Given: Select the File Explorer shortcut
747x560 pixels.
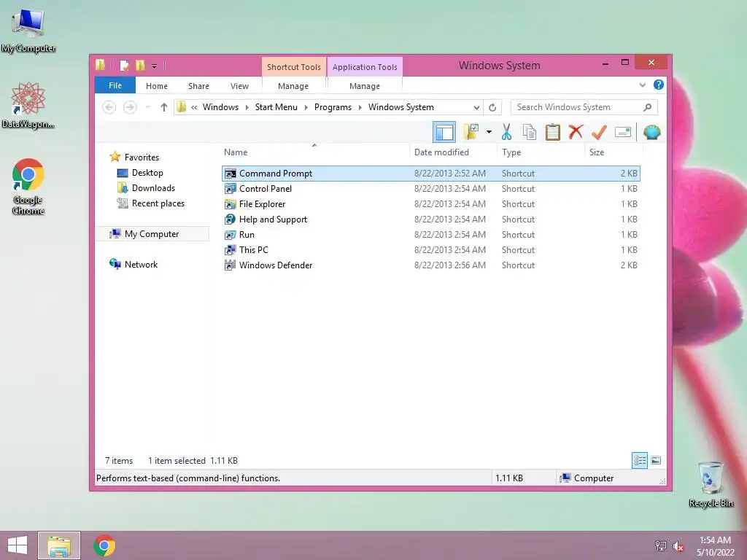Looking at the screenshot, I should click(430, 204).
